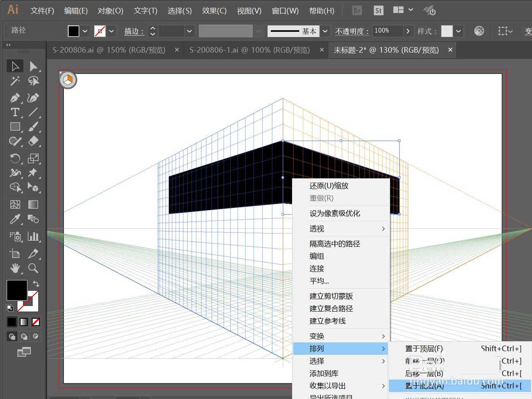The width and height of the screenshot is (532, 399).
Task: Click the black fill color swatch in toolbox
Action: (17, 290)
